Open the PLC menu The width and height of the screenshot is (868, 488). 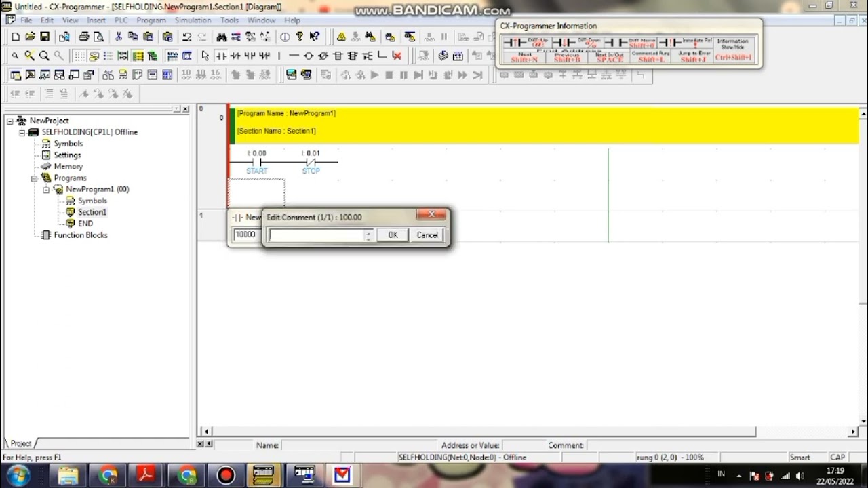point(121,20)
